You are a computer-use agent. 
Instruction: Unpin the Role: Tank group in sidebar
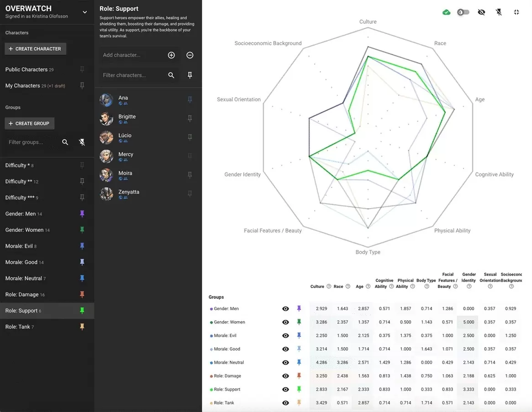pyautogui.click(x=82, y=327)
